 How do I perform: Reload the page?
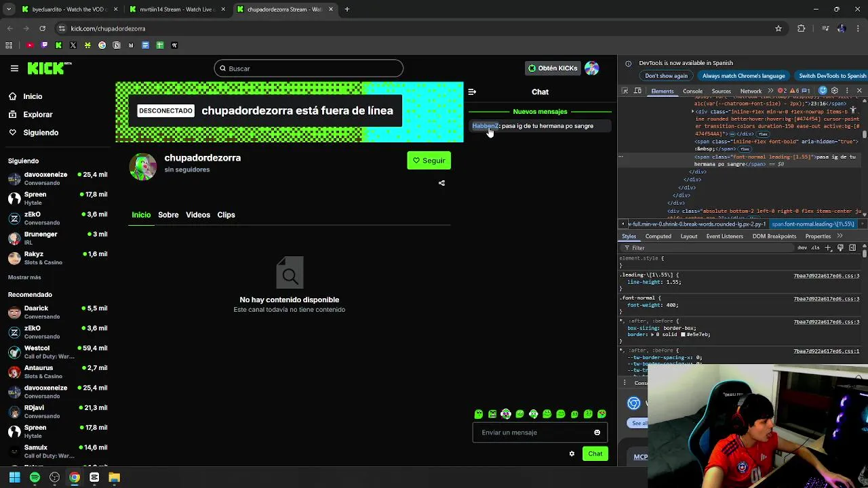[x=42, y=28]
